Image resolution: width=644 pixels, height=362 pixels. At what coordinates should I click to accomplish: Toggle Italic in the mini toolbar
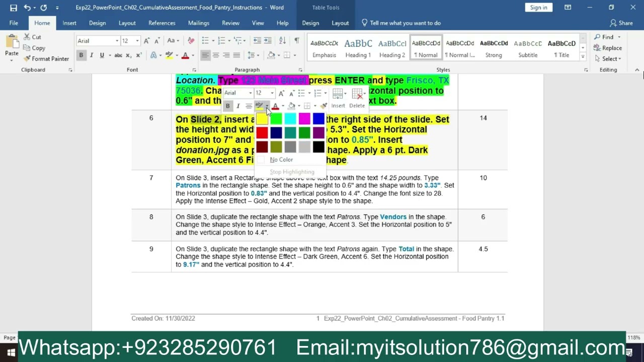(x=238, y=106)
